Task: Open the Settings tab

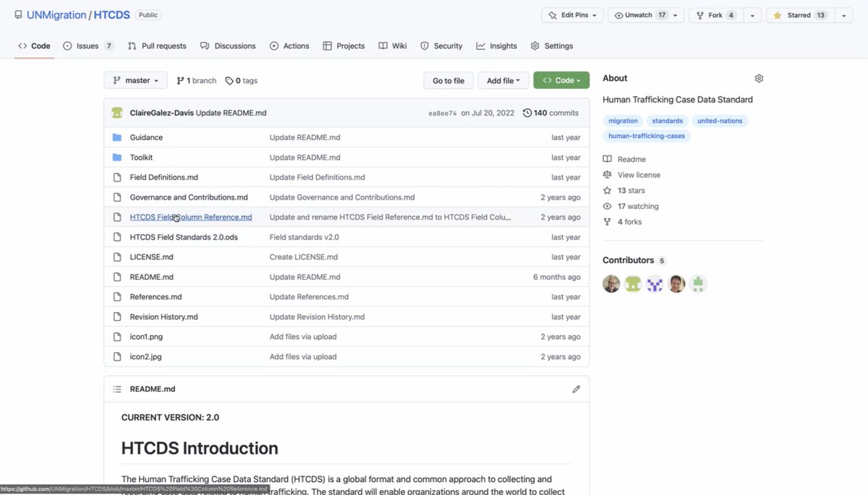Action: pyautogui.click(x=551, y=46)
